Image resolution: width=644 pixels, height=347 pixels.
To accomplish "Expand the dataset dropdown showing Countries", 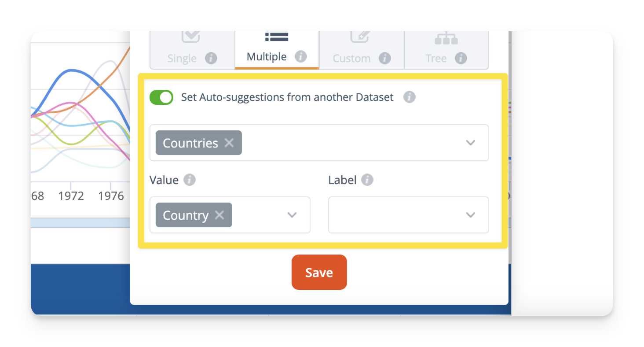I will 471,143.
